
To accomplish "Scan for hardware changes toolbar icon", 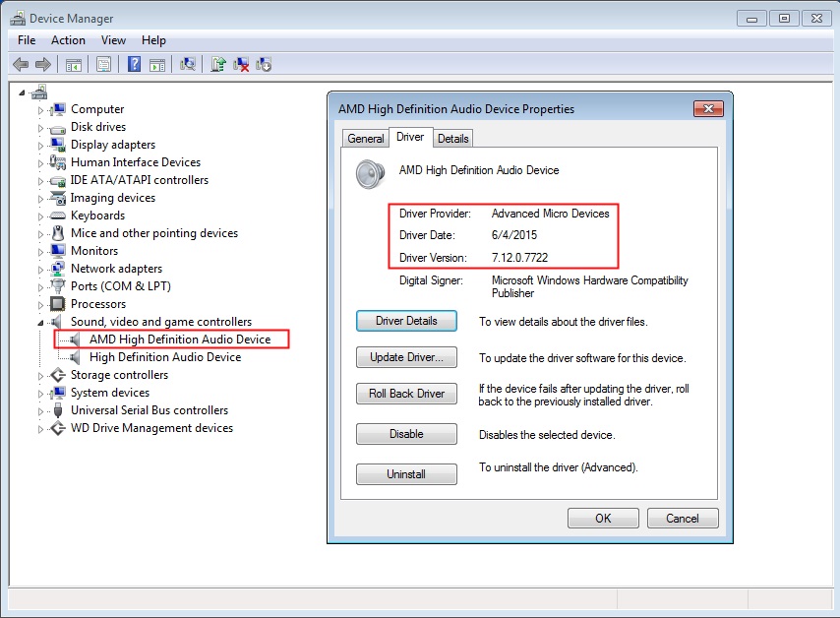I will tap(188, 65).
